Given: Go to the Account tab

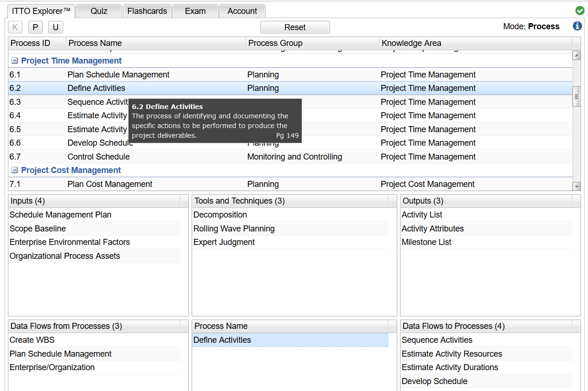Looking at the screenshot, I should [x=242, y=11].
